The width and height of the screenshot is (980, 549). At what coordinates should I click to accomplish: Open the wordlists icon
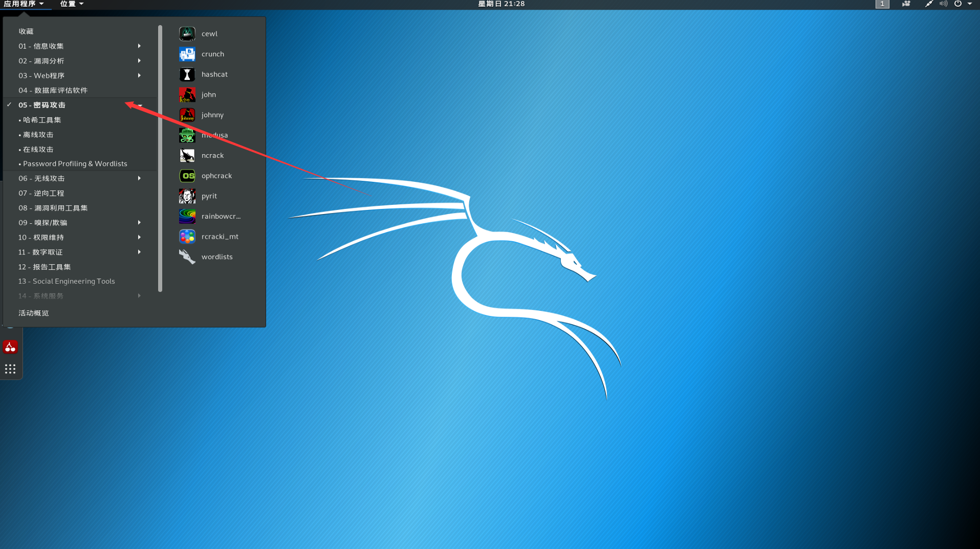click(x=187, y=257)
